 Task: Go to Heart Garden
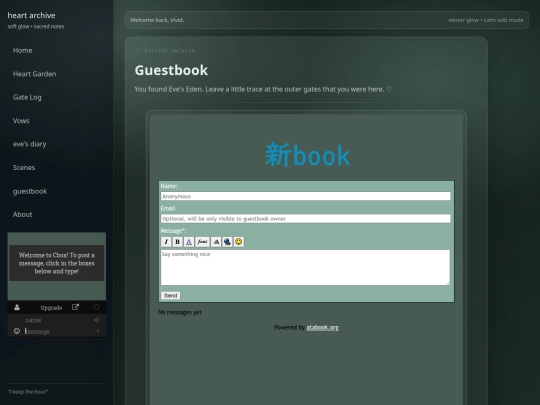point(34,74)
